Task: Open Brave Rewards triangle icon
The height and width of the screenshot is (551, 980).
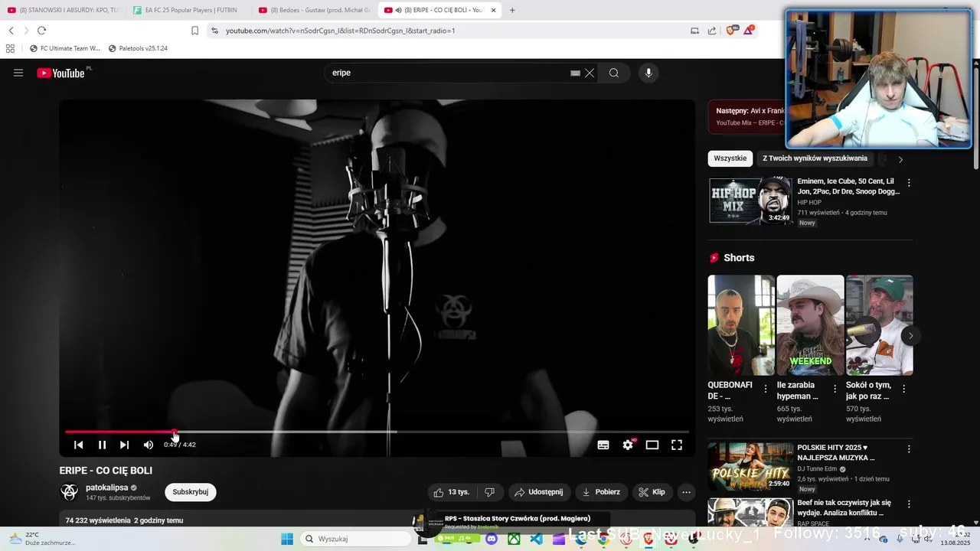Action: [748, 31]
